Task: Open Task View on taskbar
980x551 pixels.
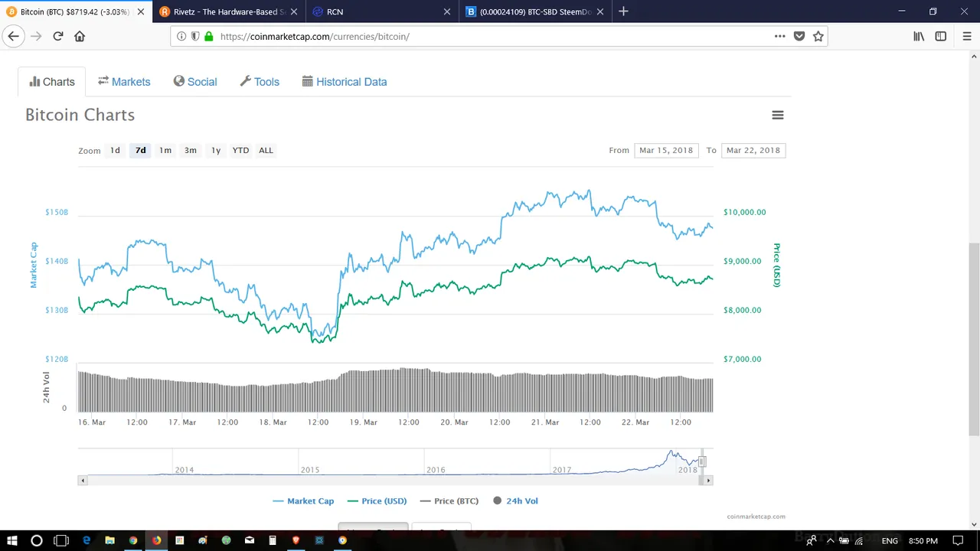Action: tap(61, 540)
